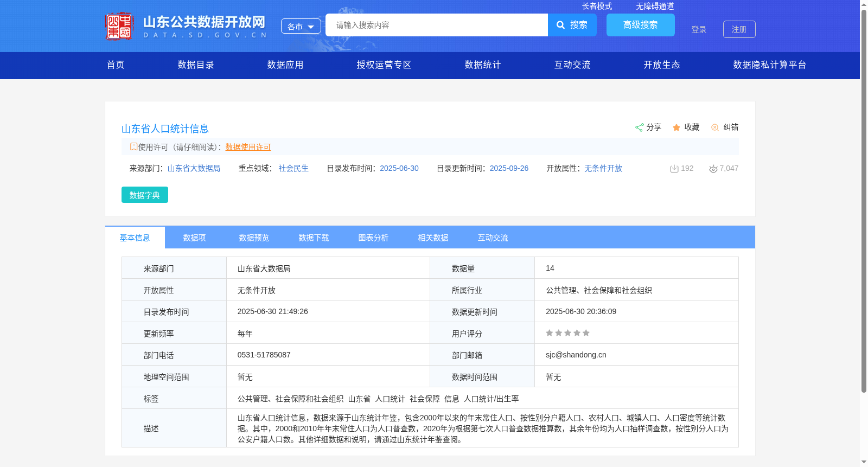Click 无条件开放 open attribute link
This screenshot has height=467, width=868.
[603, 169]
